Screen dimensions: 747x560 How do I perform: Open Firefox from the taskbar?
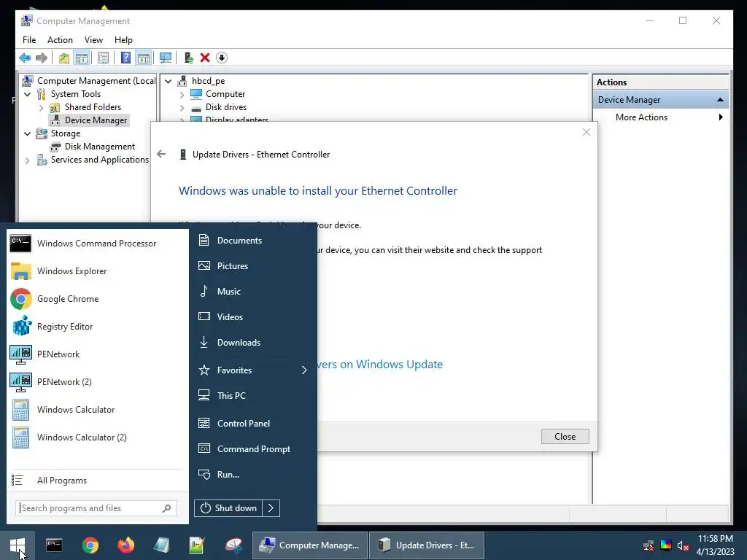click(125, 545)
